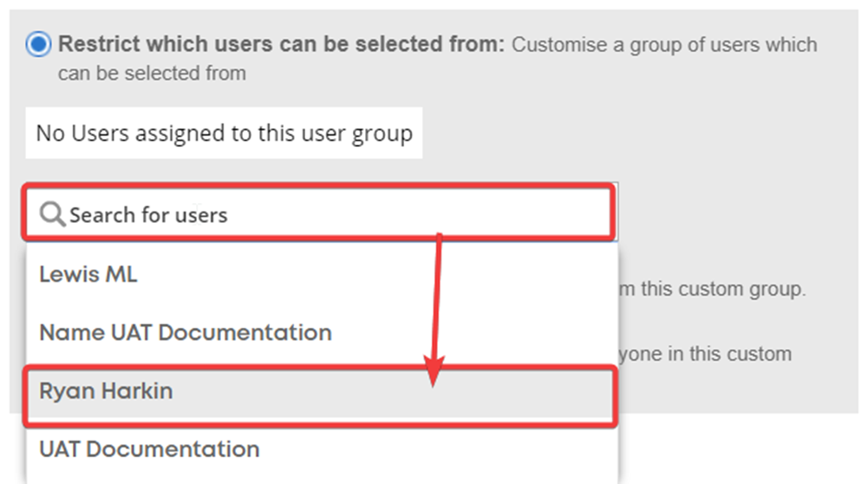Click the red arrowhead pointing at Ryan Harkin
Image resolution: width=868 pixels, height=484 pixels.
[x=434, y=371]
